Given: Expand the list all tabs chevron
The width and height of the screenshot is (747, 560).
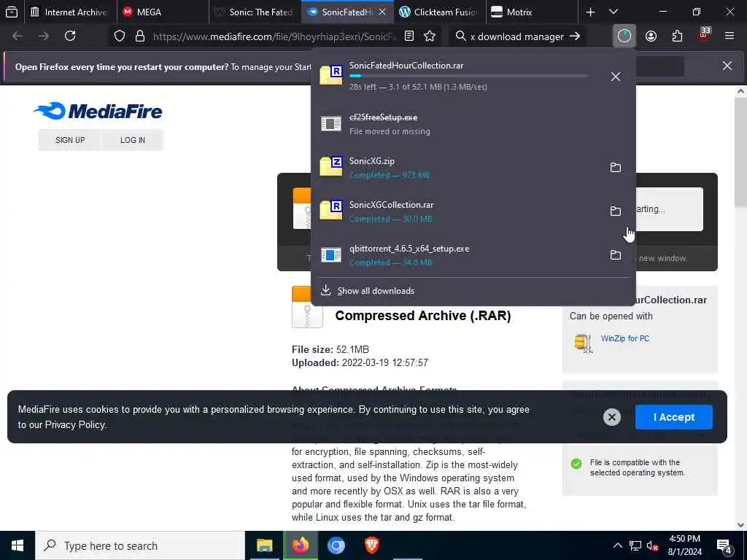Looking at the screenshot, I should [614, 12].
